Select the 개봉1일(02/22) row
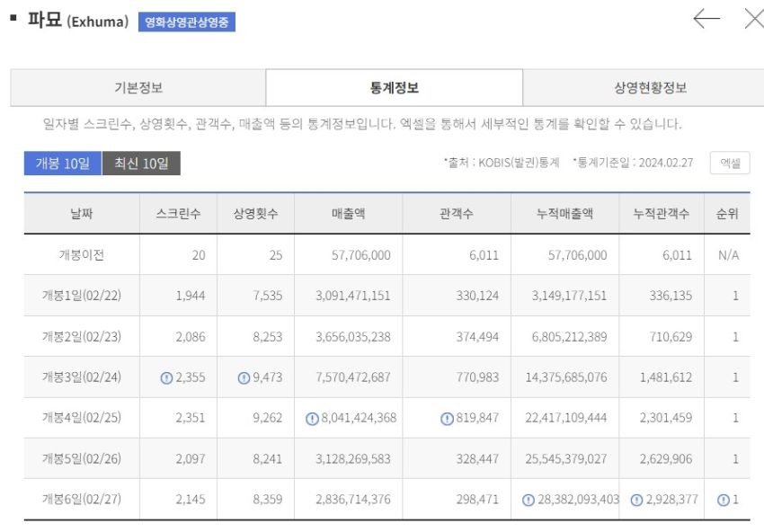 (386, 296)
